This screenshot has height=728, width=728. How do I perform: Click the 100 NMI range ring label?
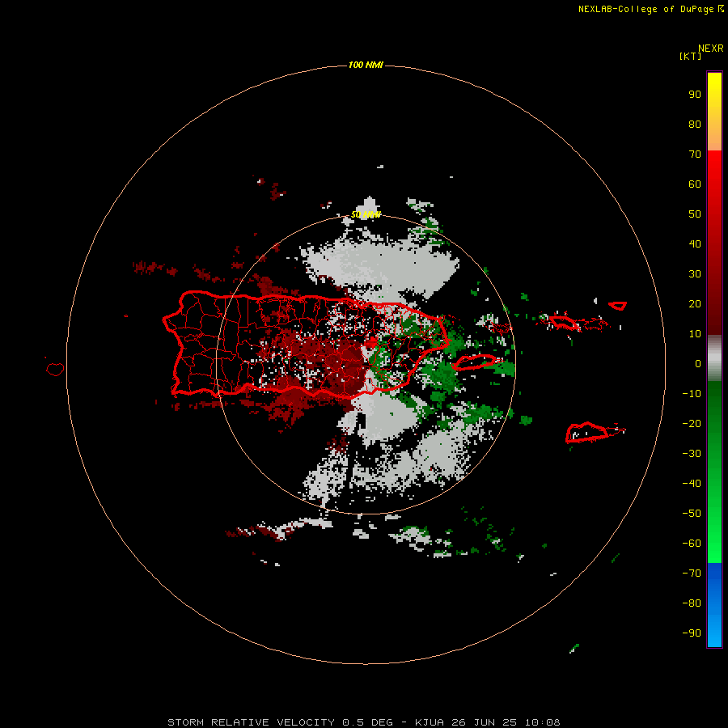(366, 65)
